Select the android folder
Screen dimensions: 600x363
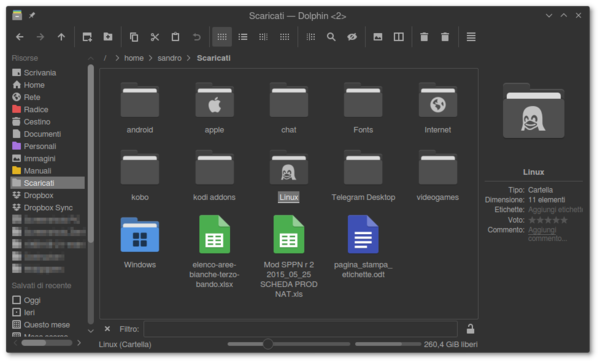[140, 108]
